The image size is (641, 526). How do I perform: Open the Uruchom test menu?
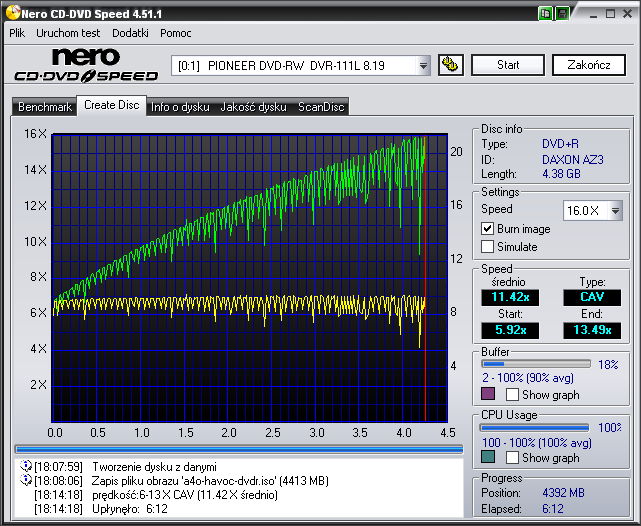(x=68, y=33)
